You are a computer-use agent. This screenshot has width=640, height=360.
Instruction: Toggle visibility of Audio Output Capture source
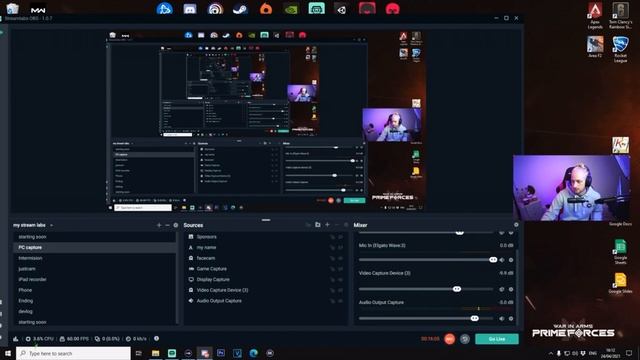(340, 300)
